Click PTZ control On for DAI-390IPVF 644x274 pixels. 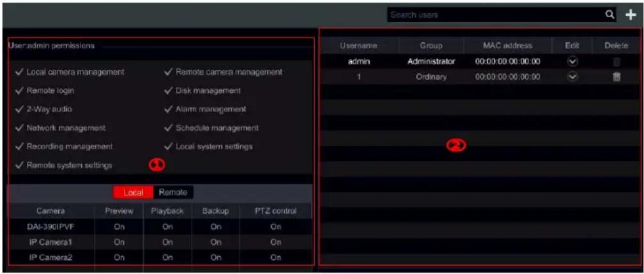(276, 227)
